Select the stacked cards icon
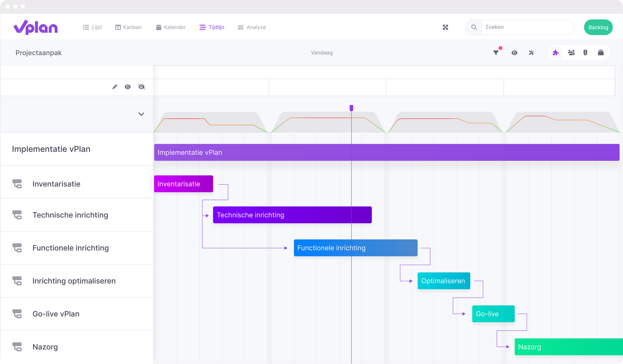The width and height of the screenshot is (623, 364). coord(601,53)
